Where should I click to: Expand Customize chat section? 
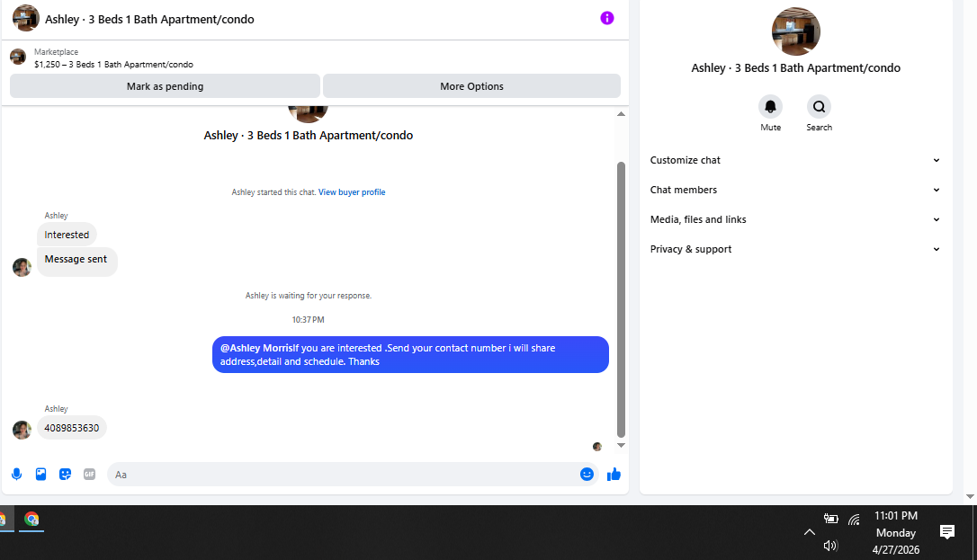[x=795, y=160]
